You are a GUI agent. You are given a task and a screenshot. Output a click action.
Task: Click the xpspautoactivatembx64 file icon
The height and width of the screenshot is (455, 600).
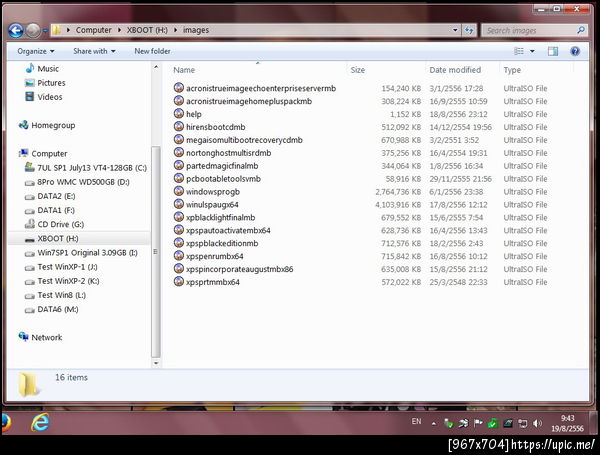pyautogui.click(x=179, y=230)
